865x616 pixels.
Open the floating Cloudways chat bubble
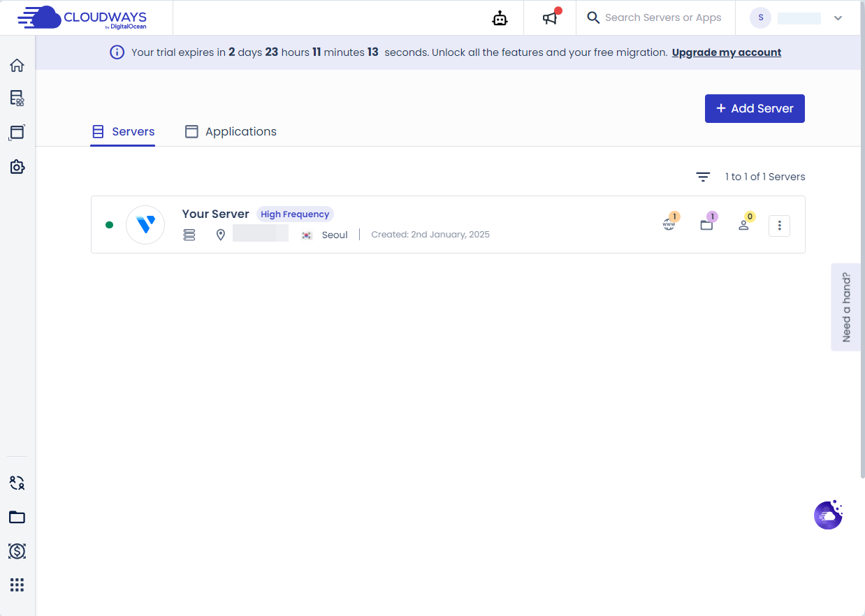(828, 515)
